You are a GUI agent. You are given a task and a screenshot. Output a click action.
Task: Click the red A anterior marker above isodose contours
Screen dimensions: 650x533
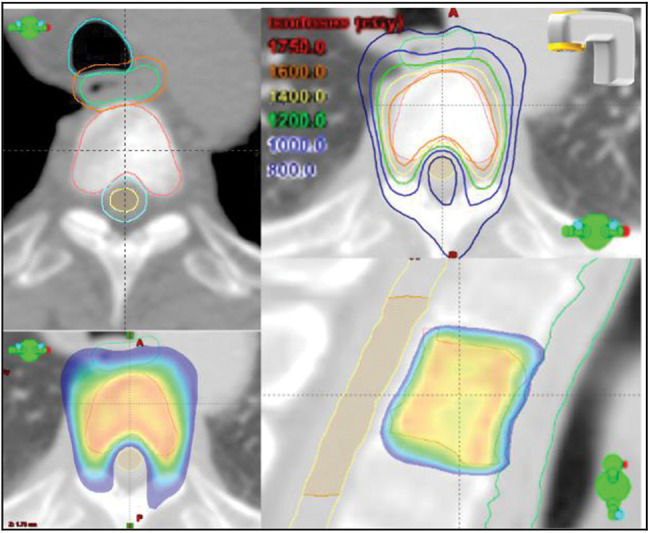pyautogui.click(x=452, y=12)
